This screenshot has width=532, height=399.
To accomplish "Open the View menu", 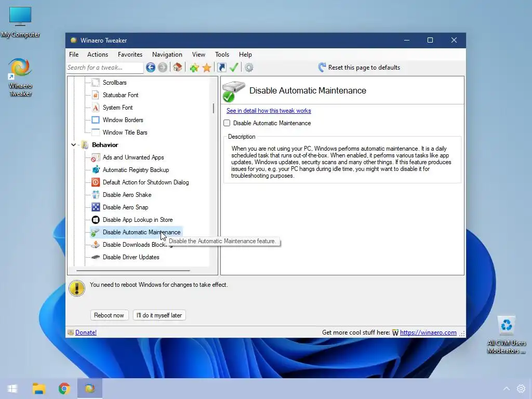I will tap(198, 54).
